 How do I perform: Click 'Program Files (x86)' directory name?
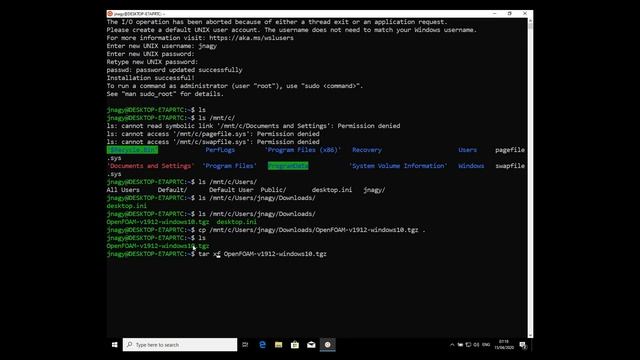click(303, 150)
